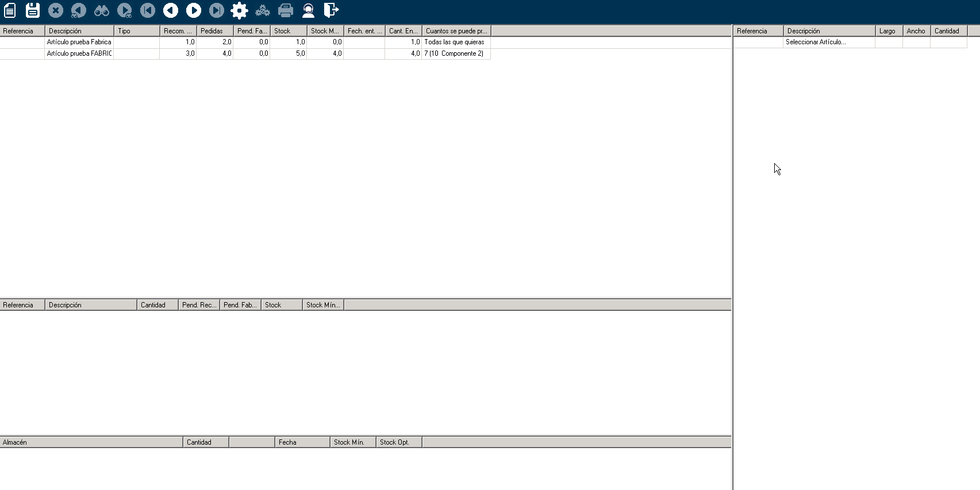
Task: Click the printer icon
Action: pyautogui.click(x=286, y=10)
